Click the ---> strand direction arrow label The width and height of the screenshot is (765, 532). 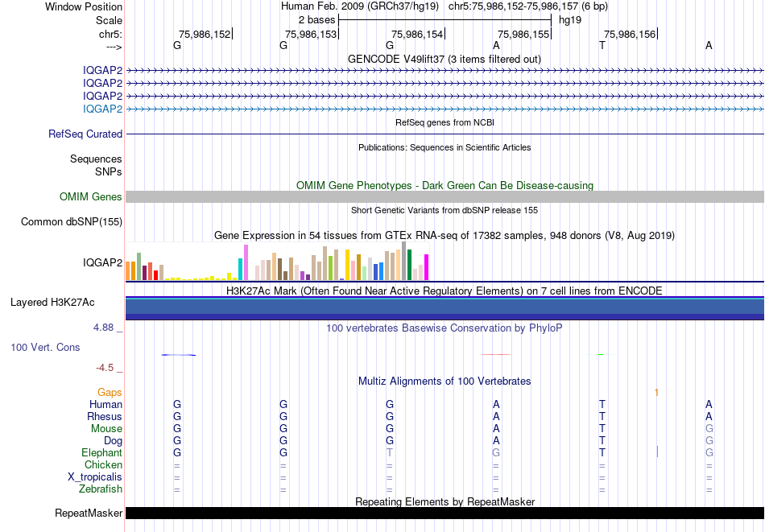[x=114, y=47]
